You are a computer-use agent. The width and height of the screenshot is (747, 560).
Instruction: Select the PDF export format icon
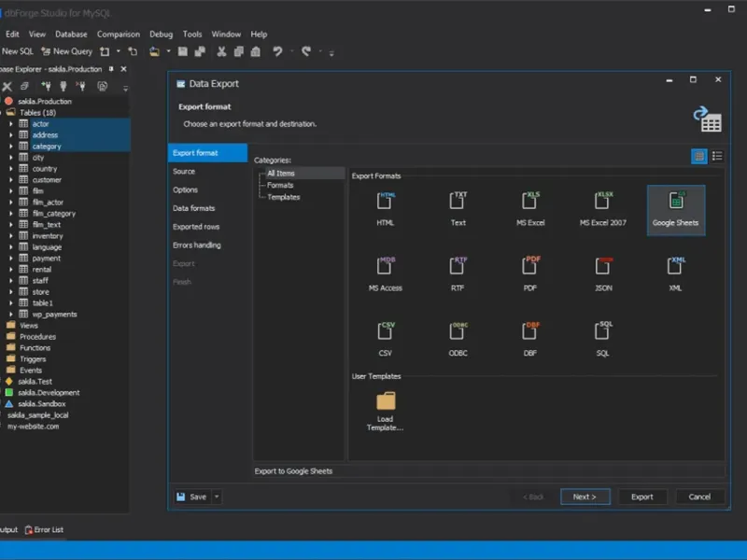coord(530,266)
